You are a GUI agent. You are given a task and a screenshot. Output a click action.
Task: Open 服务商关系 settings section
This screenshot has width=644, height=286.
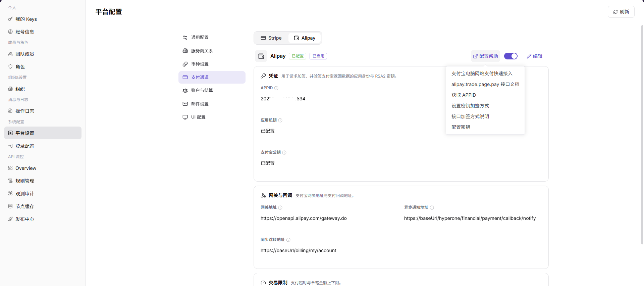[212, 51]
